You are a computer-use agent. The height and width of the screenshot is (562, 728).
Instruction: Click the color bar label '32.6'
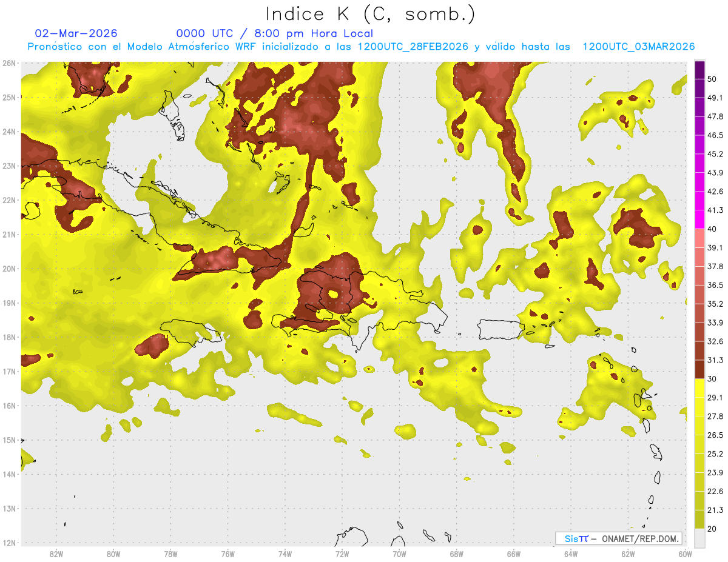pyautogui.click(x=715, y=341)
